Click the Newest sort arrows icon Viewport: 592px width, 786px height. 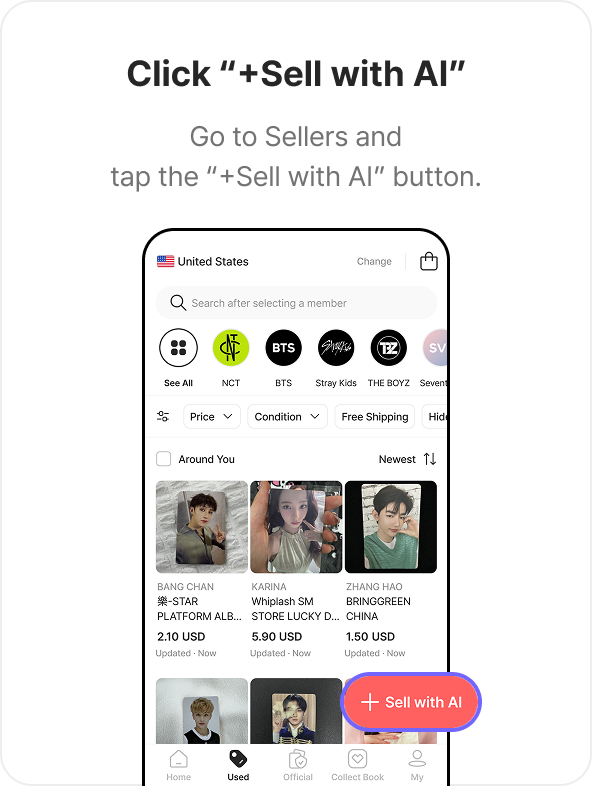430,459
